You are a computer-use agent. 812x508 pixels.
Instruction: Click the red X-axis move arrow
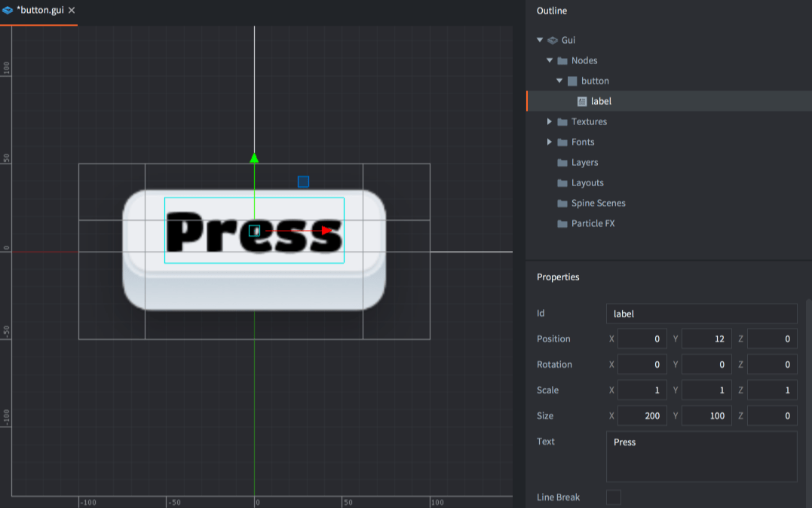click(326, 231)
